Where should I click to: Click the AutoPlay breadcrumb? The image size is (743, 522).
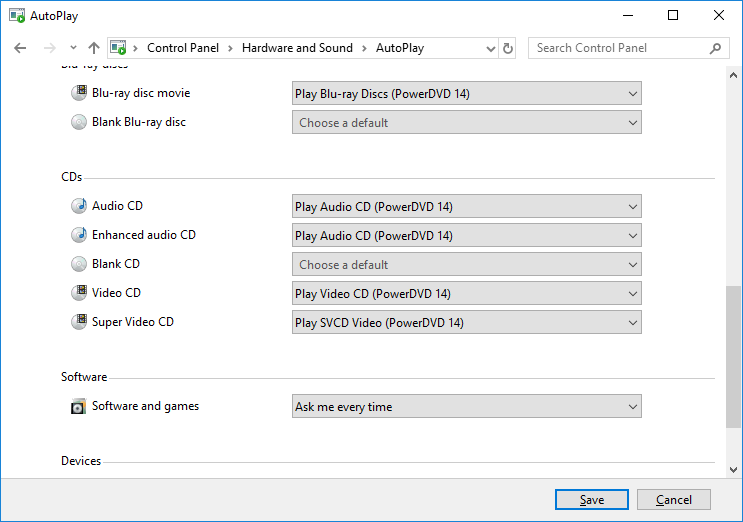400,48
